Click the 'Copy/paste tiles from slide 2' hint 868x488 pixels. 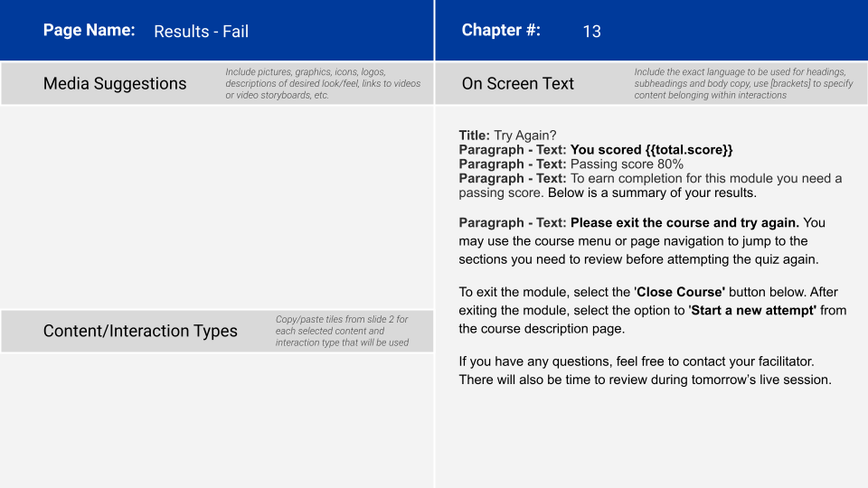coord(342,331)
